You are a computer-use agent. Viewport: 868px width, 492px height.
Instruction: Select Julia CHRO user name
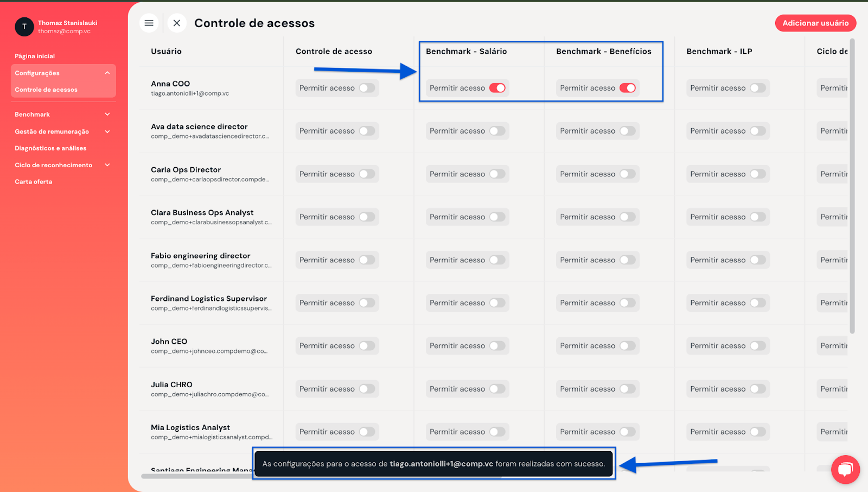point(171,384)
